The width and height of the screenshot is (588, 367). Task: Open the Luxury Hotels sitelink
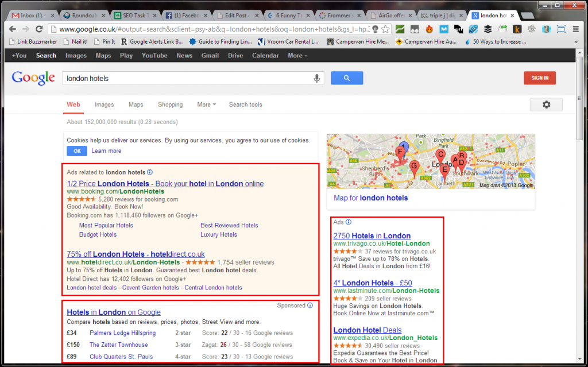219,234
